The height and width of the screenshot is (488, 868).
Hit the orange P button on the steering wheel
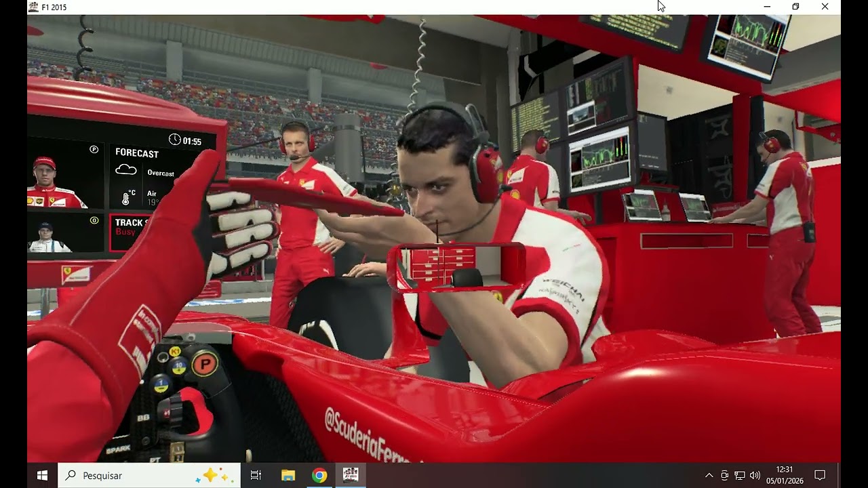[204, 365]
